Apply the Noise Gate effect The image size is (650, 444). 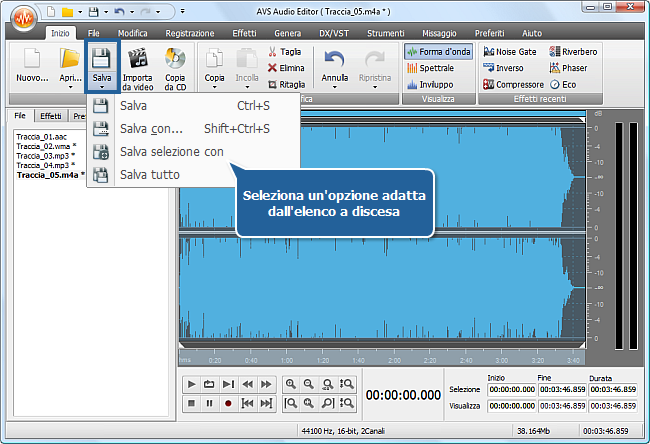coord(510,51)
